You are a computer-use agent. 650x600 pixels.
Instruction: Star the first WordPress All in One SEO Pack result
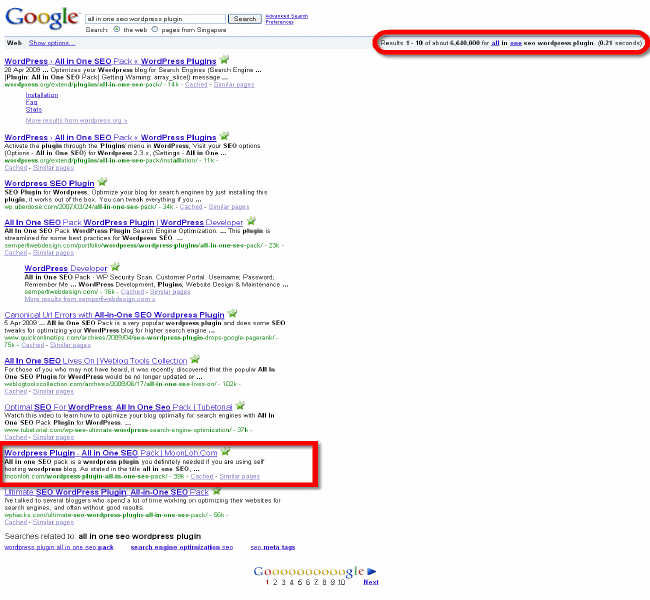pos(224,60)
